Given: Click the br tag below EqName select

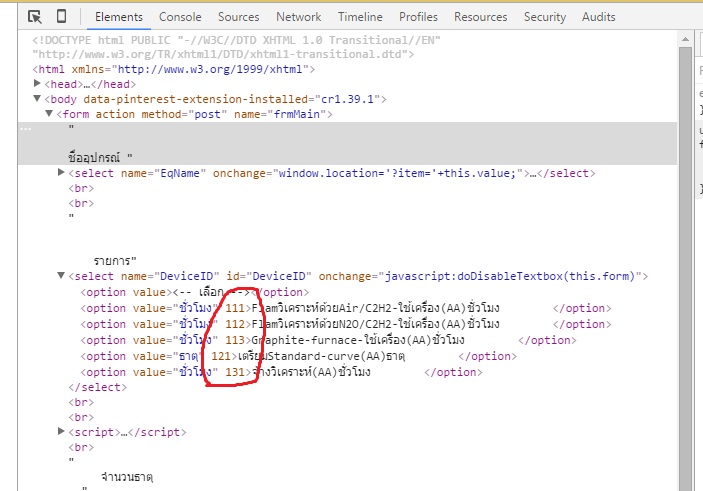Looking at the screenshot, I should pos(81,188).
